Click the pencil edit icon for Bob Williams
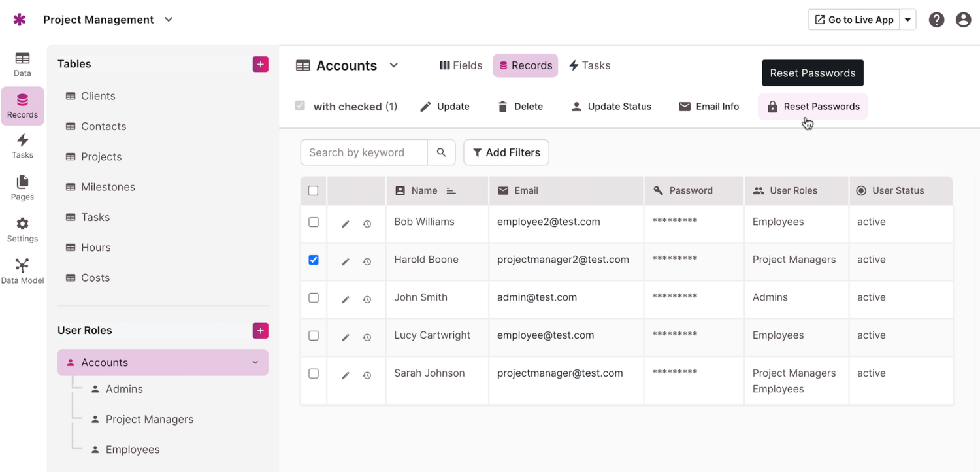Image resolution: width=980 pixels, height=472 pixels. coord(346,224)
